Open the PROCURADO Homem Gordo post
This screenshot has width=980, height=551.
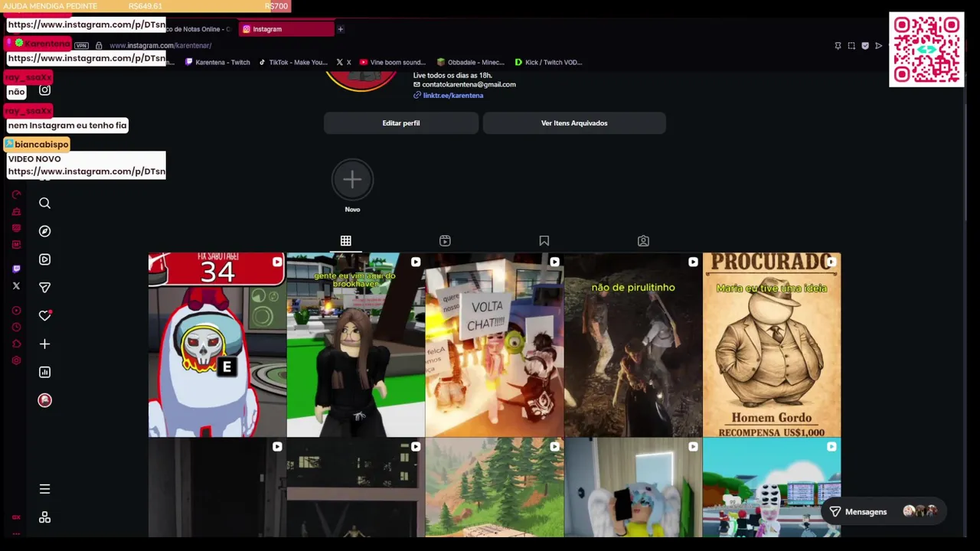[771, 344]
